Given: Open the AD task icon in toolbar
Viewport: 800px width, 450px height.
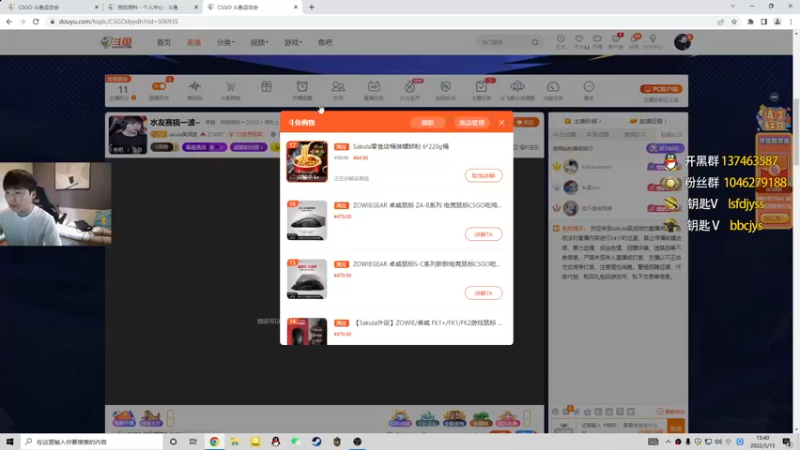Looking at the screenshot, I should click(373, 86).
